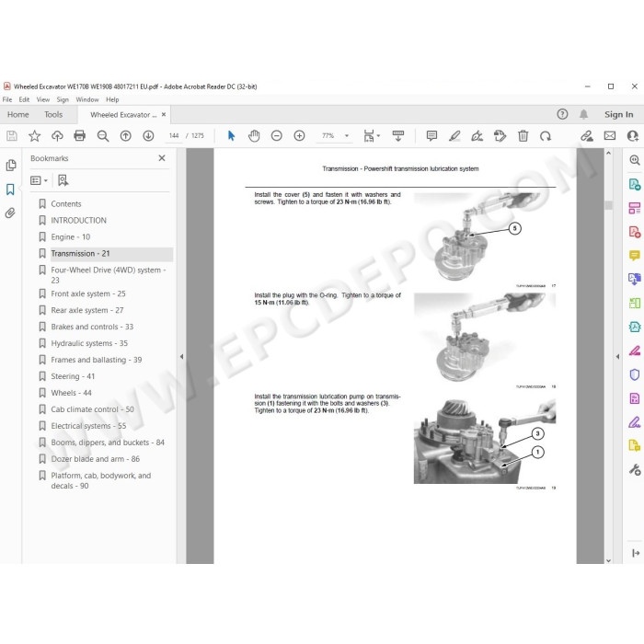Open the Protect shield tool in right pane
The width and height of the screenshot is (644, 644).
click(x=635, y=374)
